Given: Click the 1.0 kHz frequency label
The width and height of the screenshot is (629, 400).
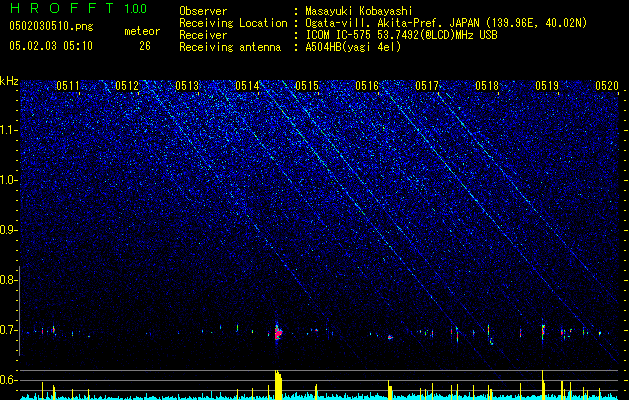Looking at the screenshot, I should click(9, 180).
